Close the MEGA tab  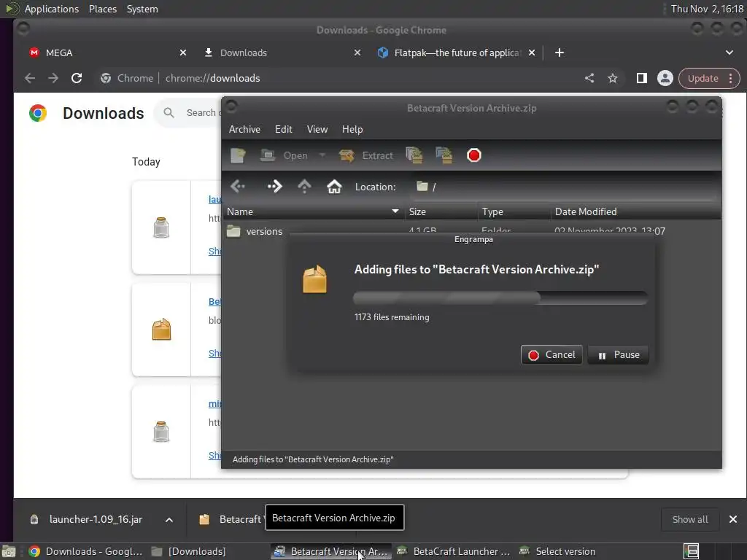tap(183, 52)
